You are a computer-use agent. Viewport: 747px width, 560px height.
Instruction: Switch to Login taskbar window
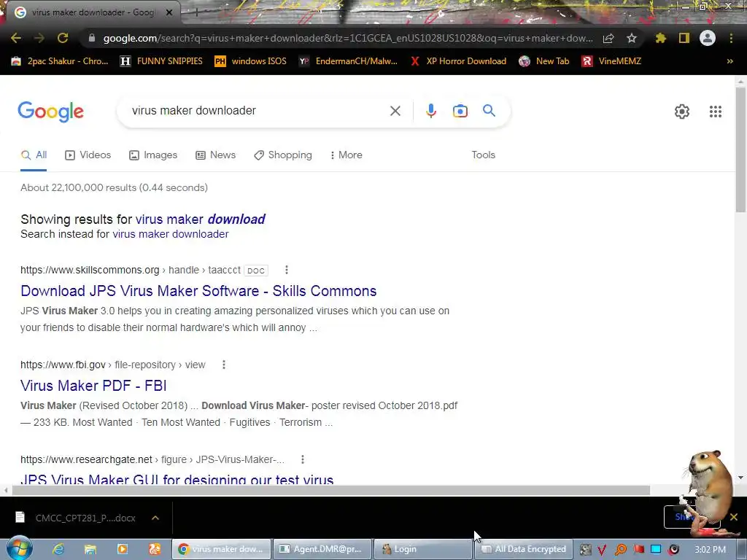(x=422, y=549)
